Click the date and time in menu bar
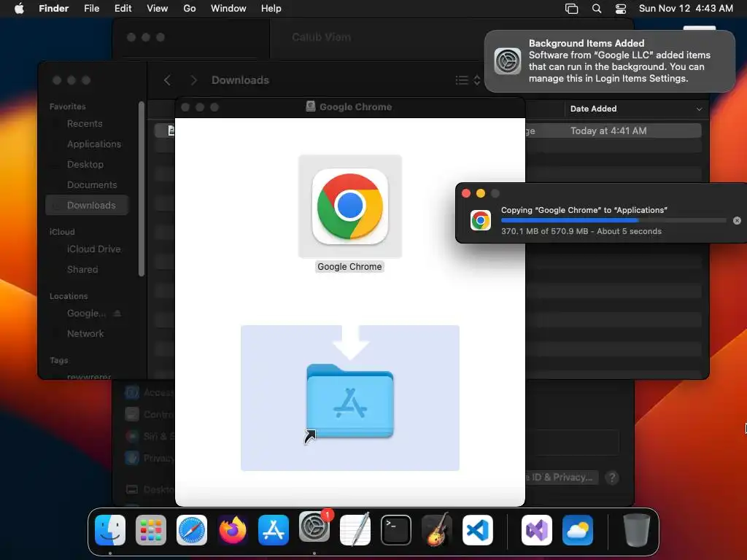The height and width of the screenshot is (560, 747). tap(686, 9)
